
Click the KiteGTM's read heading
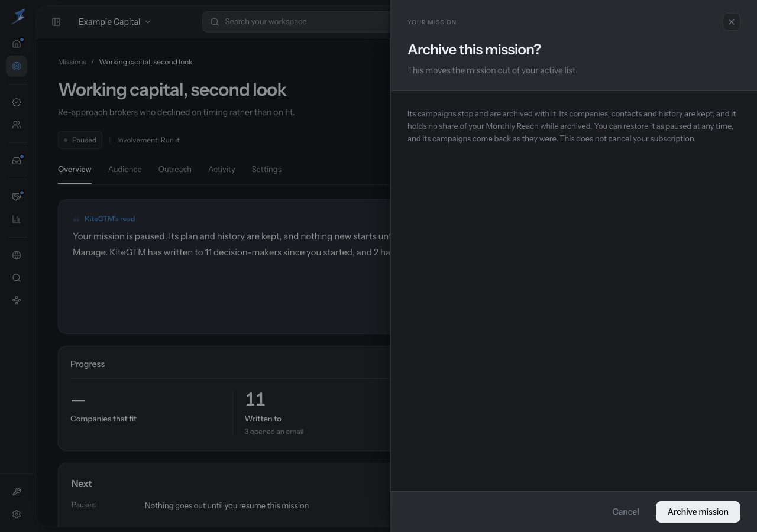[110, 219]
